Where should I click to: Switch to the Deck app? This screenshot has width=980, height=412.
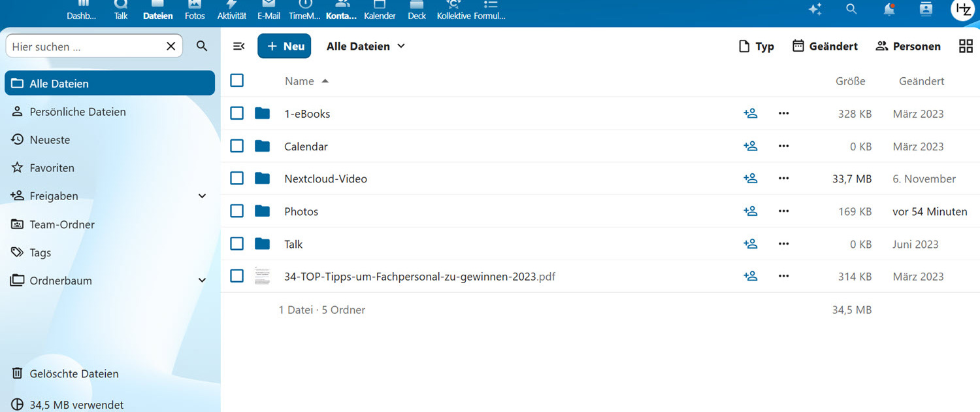(417, 10)
